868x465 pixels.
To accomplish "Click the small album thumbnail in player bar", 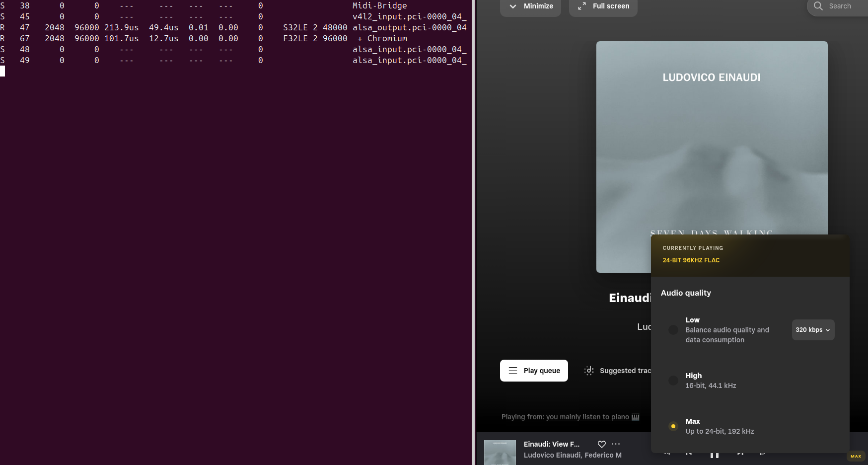I will 500,453.
